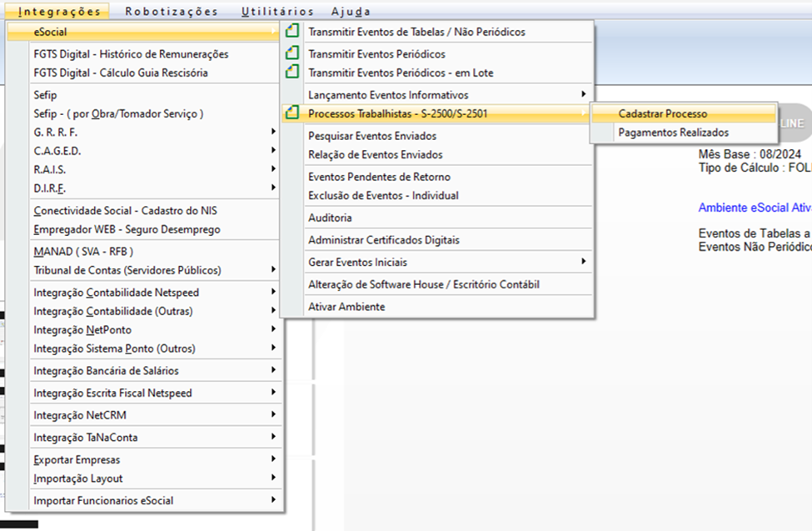Open the Ajuda menu
This screenshot has height=531, width=812.
[351, 12]
